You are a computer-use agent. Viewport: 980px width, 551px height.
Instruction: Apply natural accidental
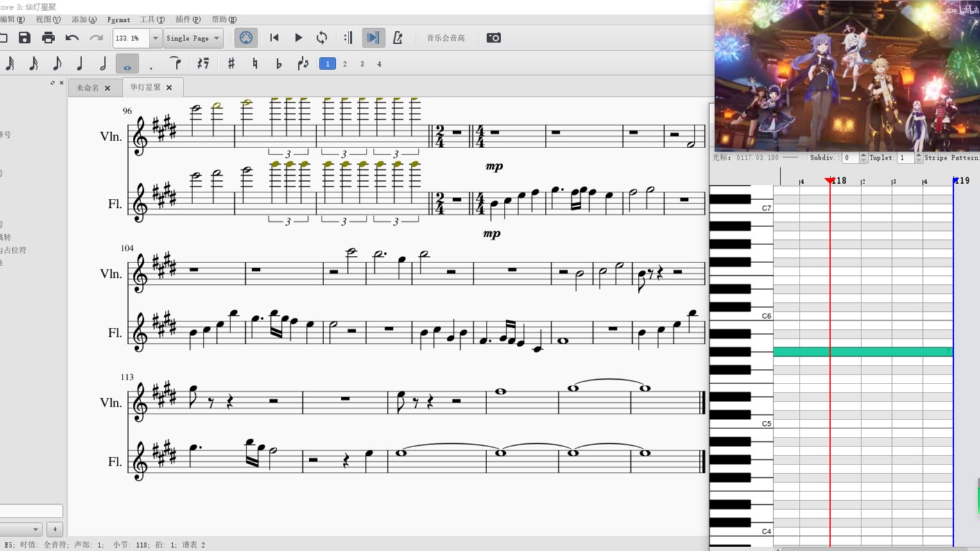click(255, 64)
